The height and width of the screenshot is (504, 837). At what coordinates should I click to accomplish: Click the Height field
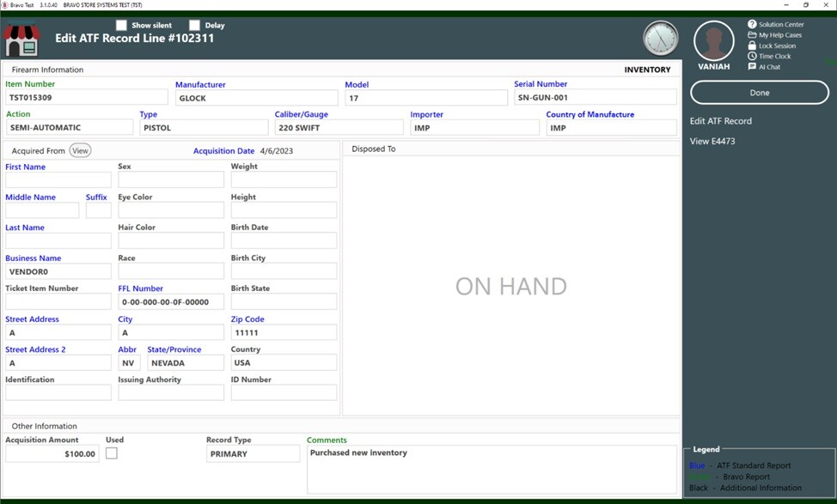(284, 210)
